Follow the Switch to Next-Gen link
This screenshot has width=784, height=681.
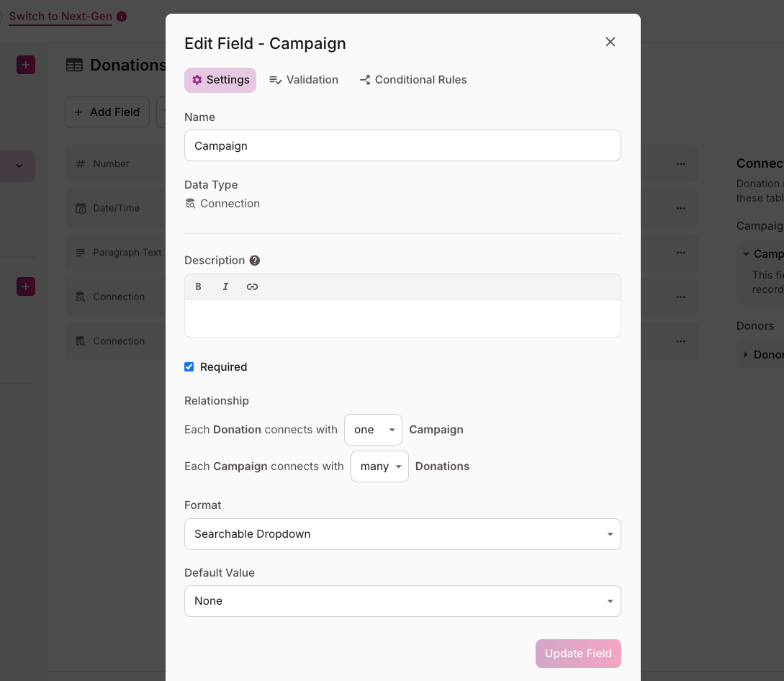60,16
